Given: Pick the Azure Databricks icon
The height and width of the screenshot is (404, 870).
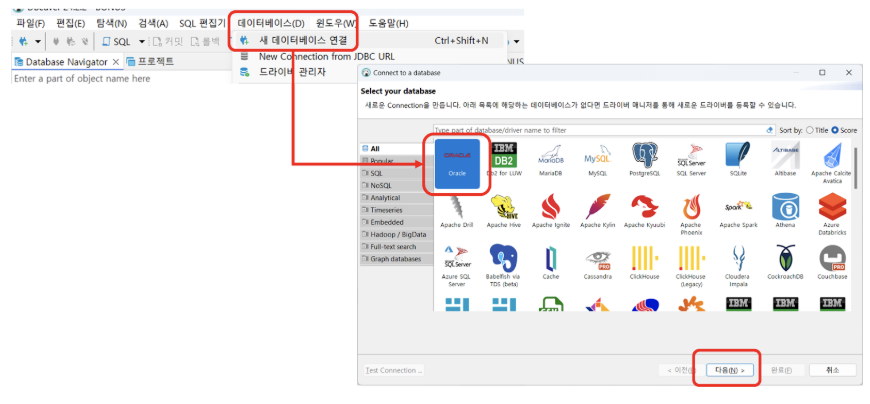Looking at the screenshot, I should (832, 211).
